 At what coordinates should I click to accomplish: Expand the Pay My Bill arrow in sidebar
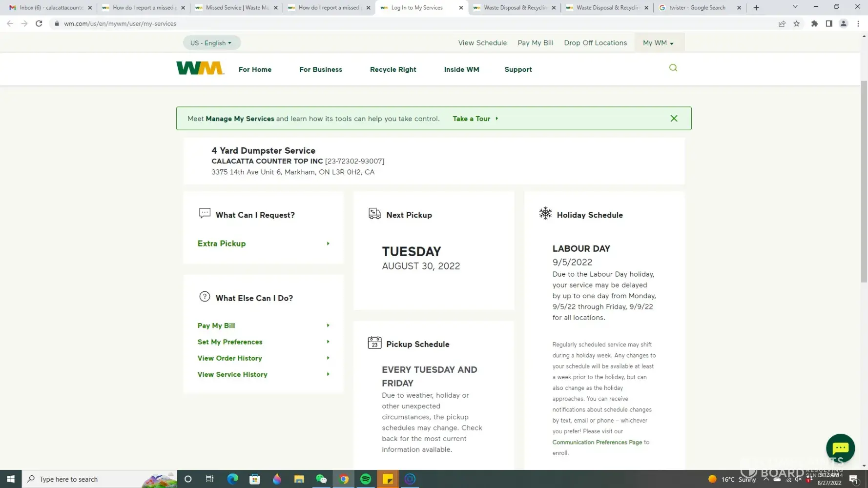point(328,325)
